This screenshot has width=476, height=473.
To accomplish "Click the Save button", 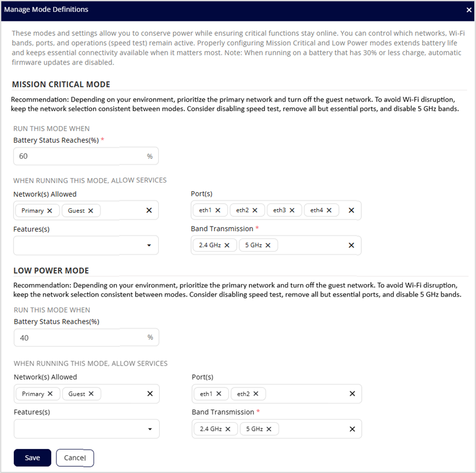I will tap(33, 458).
